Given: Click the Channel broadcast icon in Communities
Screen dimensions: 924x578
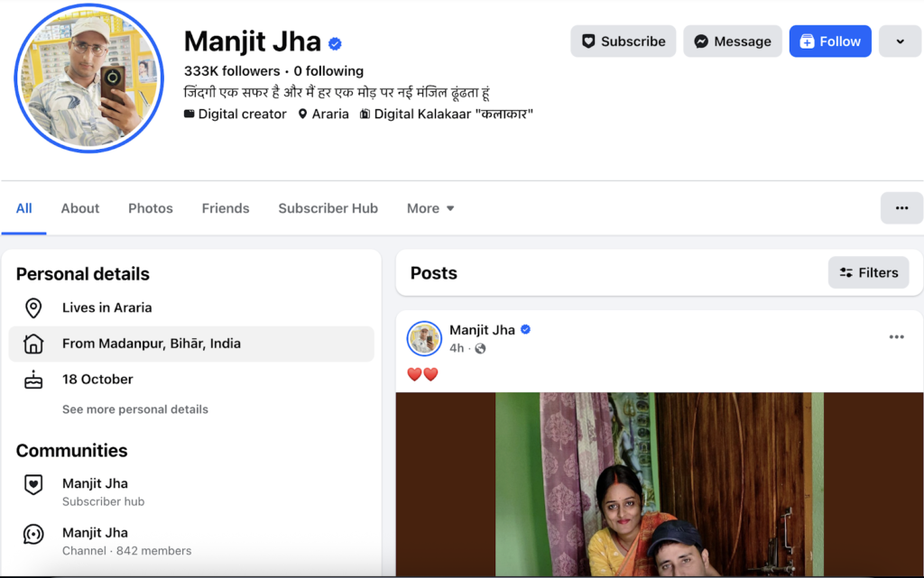Looking at the screenshot, I should (x=33, y=535).
